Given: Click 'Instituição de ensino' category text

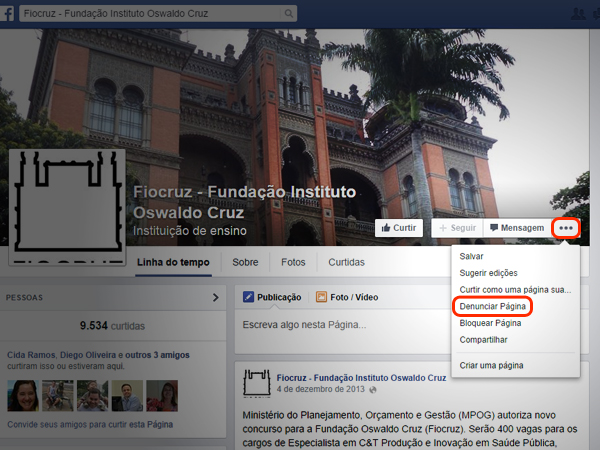Looking at the screenshot, I should click(x=190, y=231).
